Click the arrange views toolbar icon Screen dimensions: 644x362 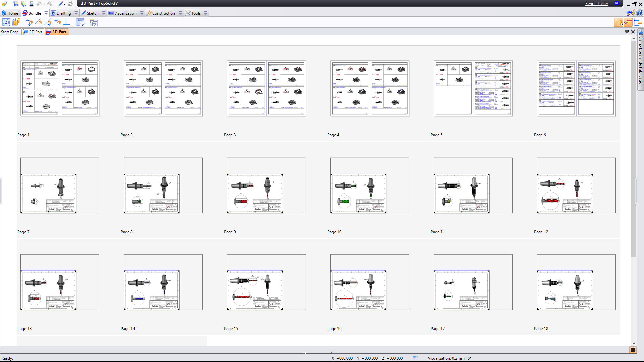point(94,23)
